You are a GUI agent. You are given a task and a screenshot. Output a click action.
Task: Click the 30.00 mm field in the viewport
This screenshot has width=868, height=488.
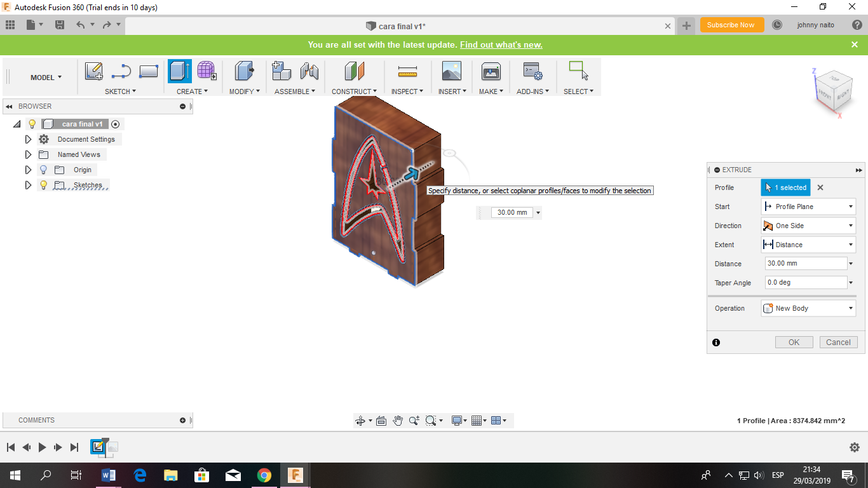(x=512, y=212)
